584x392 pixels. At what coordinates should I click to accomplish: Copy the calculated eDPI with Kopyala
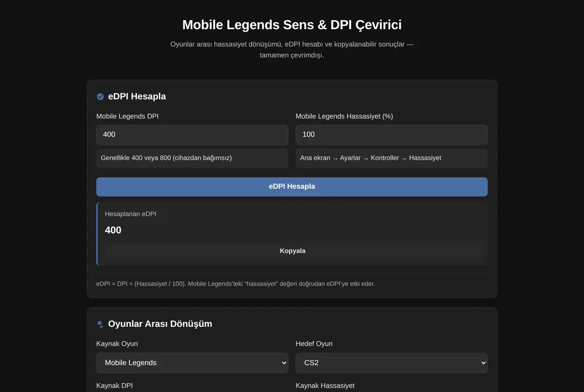[x=292, y=251]
